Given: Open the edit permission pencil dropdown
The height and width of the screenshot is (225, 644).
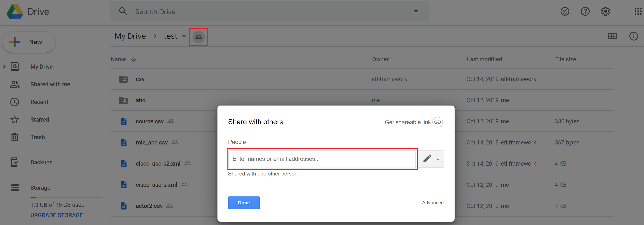Looking at the screenshot, I should (431, 159).
